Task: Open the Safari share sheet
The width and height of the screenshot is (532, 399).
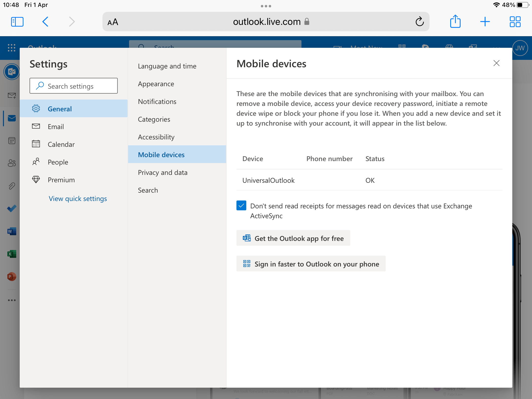Action: [455, 21]
